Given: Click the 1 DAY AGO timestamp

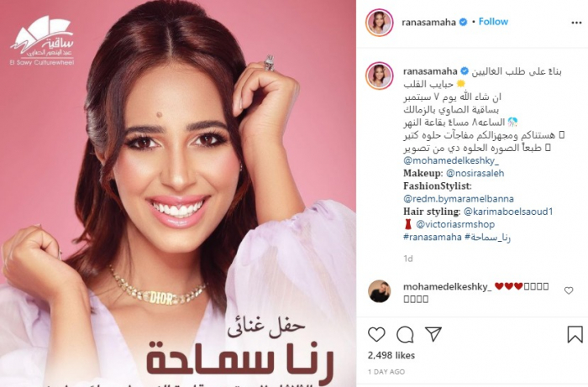Looking at the screenshot, I should 386,372.
